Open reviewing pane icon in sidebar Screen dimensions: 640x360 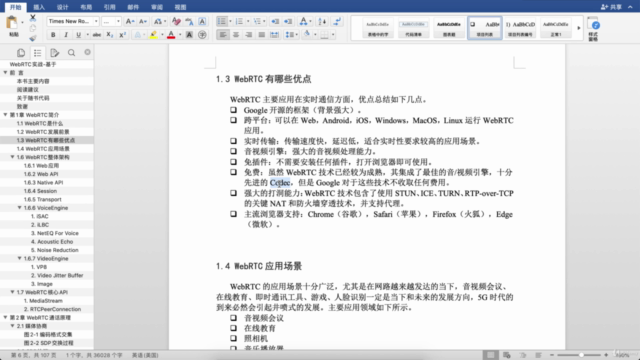(x=54, y=53)
